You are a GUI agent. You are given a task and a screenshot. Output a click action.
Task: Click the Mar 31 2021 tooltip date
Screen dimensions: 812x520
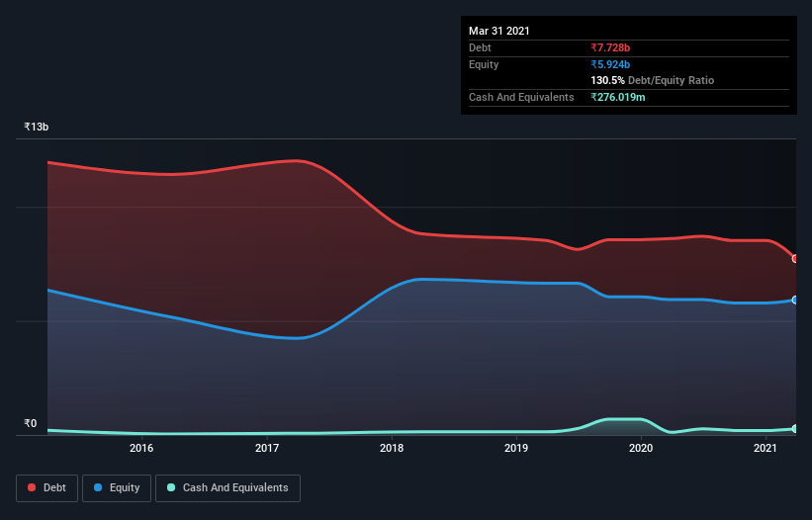coord(499,31)
